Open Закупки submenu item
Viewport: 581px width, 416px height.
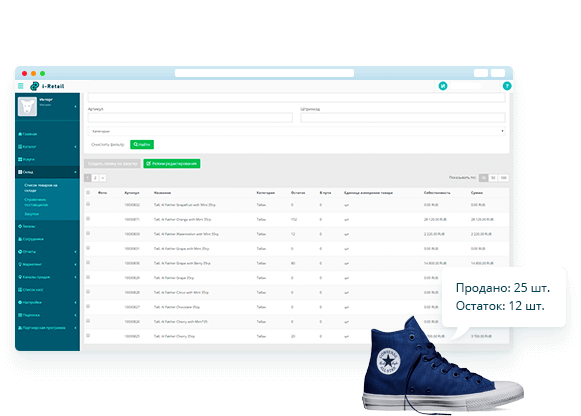pos(31,214)
